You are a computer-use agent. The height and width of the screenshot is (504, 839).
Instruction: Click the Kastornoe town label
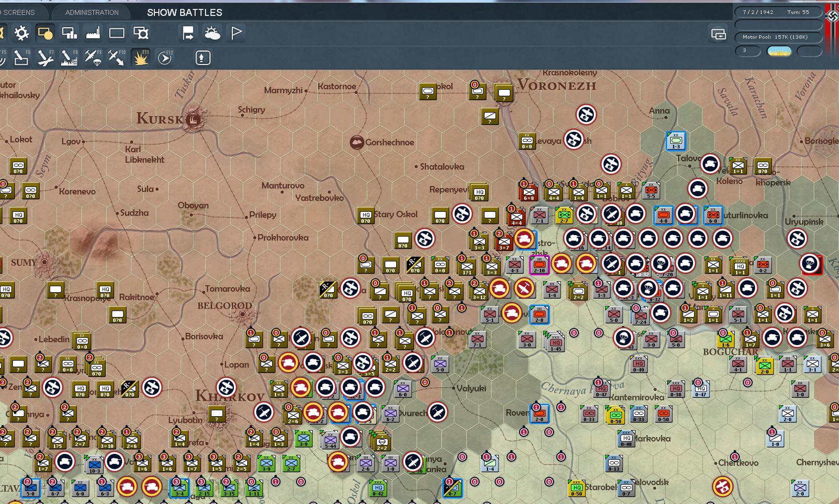337,86
